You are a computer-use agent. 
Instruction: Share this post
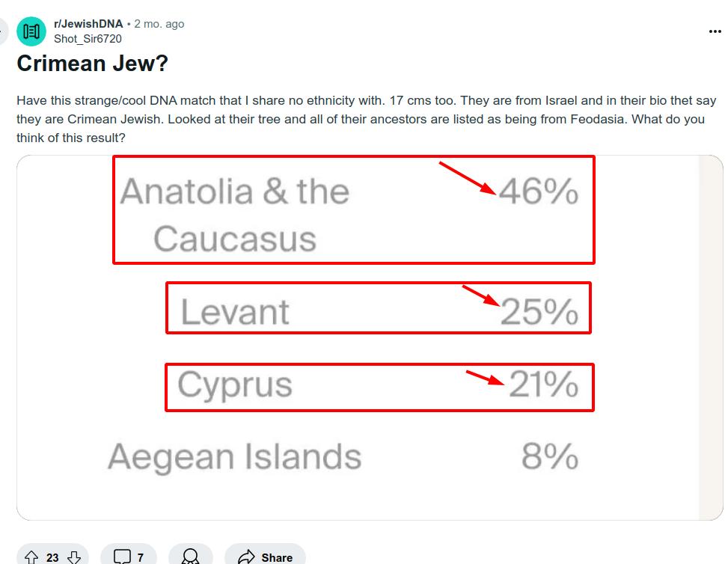[x=266, y=557]
